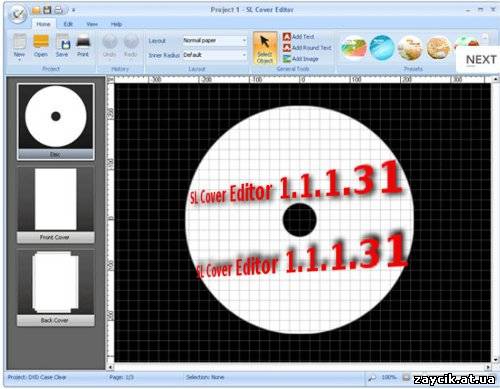Click the vertical scrollbar down arrow
The image size is (500, 389).
(x=495, y=360)
